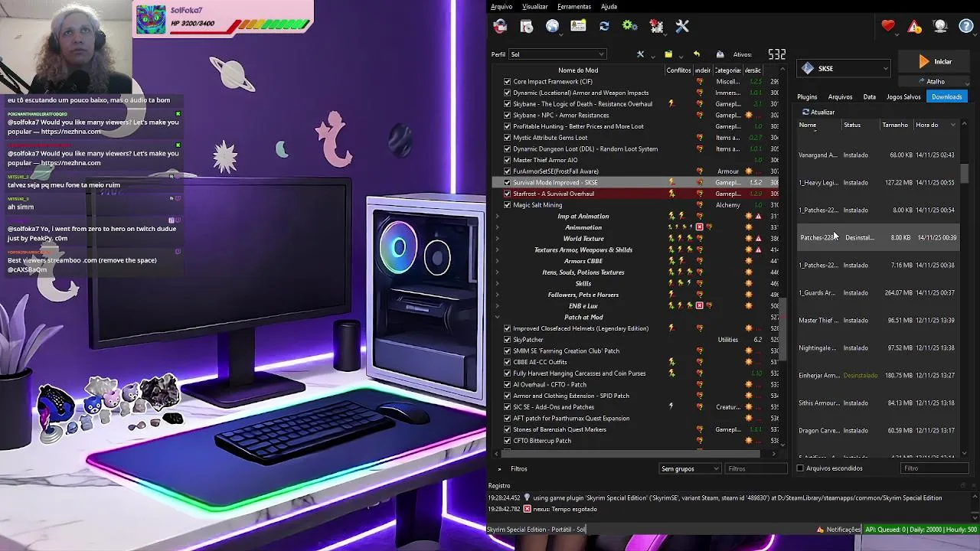Open the Arquivo menu
Screen dimensions: 980x551
501,7
